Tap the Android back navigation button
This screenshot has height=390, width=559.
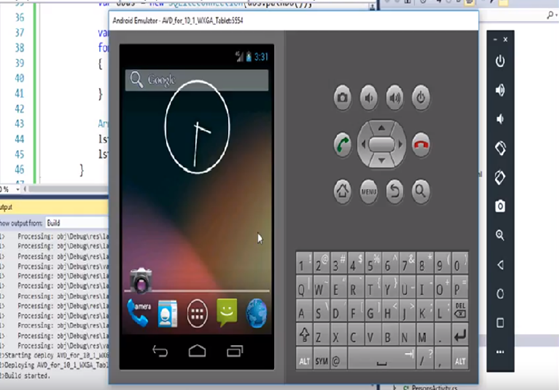tap(160, 351)
